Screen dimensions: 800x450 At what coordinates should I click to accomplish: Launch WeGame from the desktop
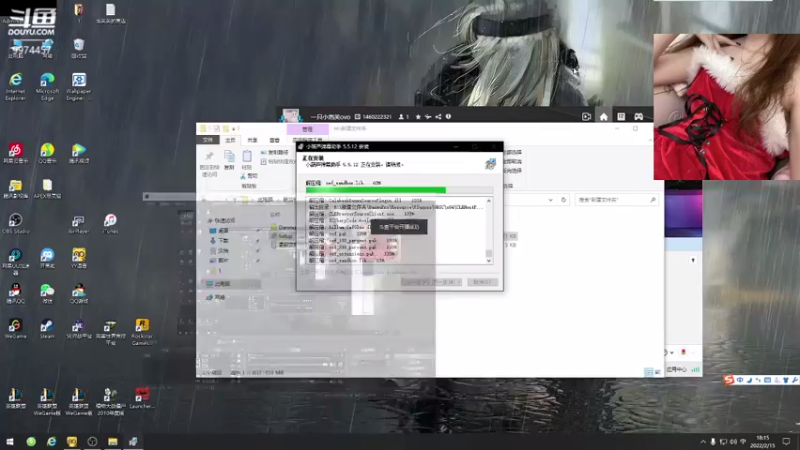tap(15, 329)
